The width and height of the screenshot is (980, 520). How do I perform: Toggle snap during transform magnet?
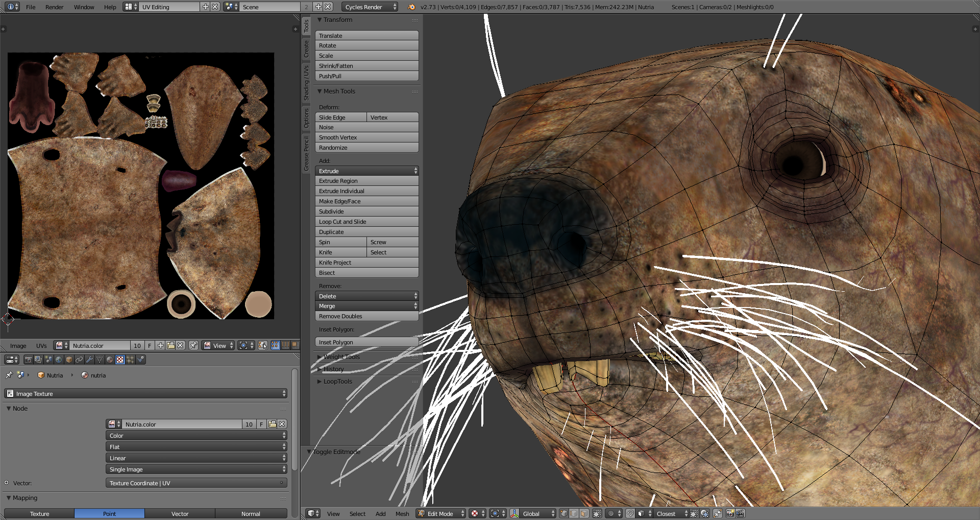click(x=630, y=514)
